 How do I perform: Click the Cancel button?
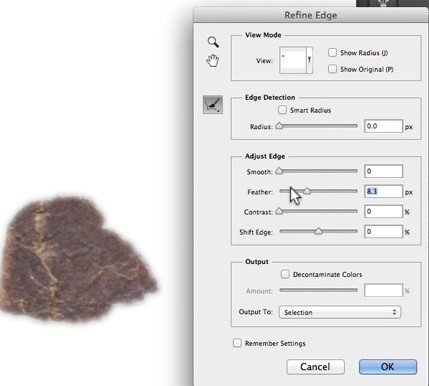pyautogui.click(x=315, y=367)
